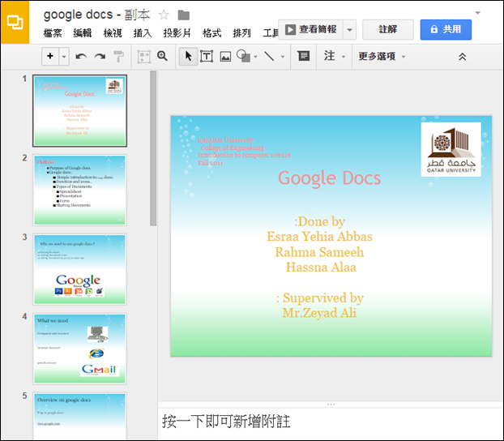Collapse the menus with double chevron
504x441 pixels.
tap(462, 57)
